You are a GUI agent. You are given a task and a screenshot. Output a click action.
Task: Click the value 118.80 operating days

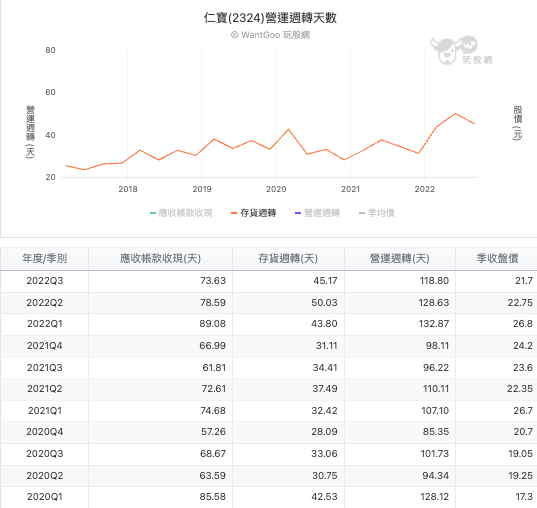pyautogui.click(x=434, y=281)
